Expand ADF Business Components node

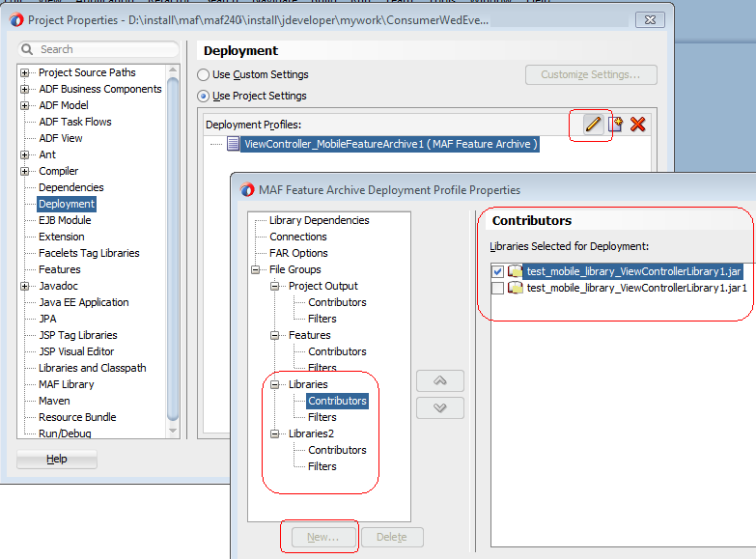24,89
